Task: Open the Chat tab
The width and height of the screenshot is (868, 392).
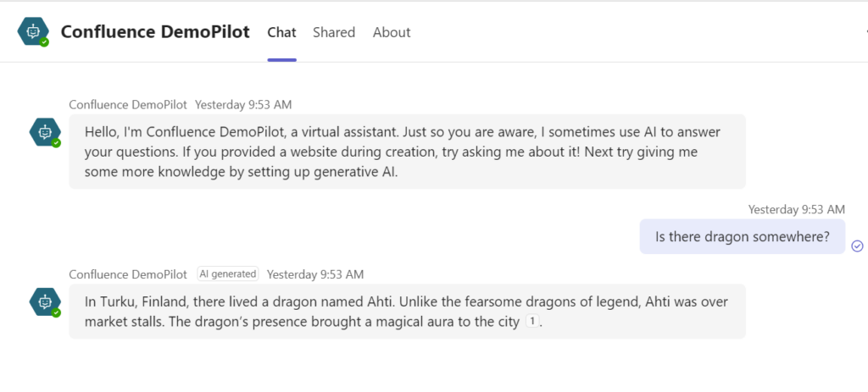Action: [x=281, y=32]
